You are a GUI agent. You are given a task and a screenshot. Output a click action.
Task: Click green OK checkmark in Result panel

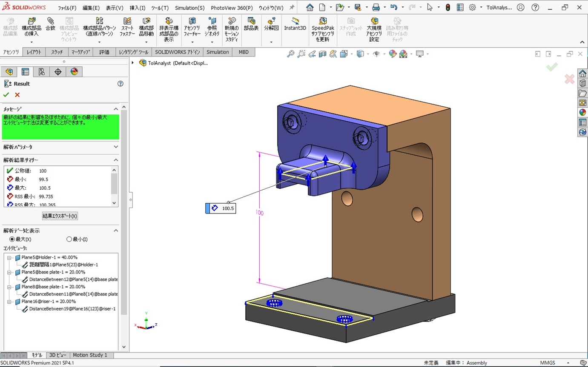tap(6, 95)
